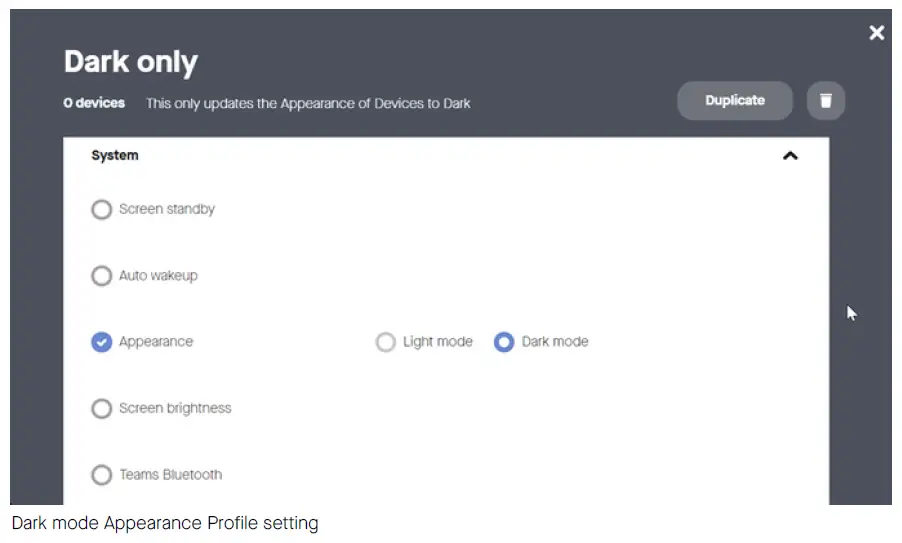
Task: Select the Light mode radio button
Action: click(x=385, y=342)
